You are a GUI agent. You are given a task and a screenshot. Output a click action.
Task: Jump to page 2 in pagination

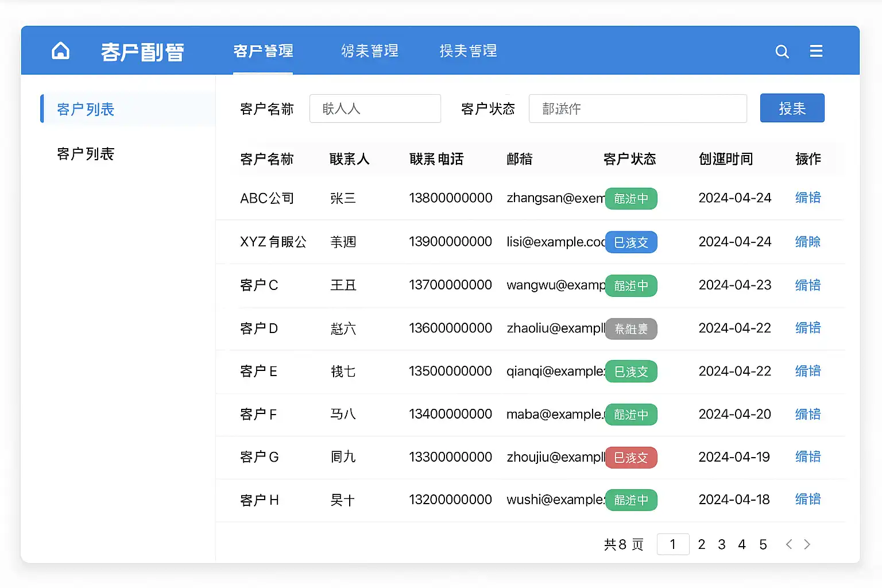[x=701, y=544]
